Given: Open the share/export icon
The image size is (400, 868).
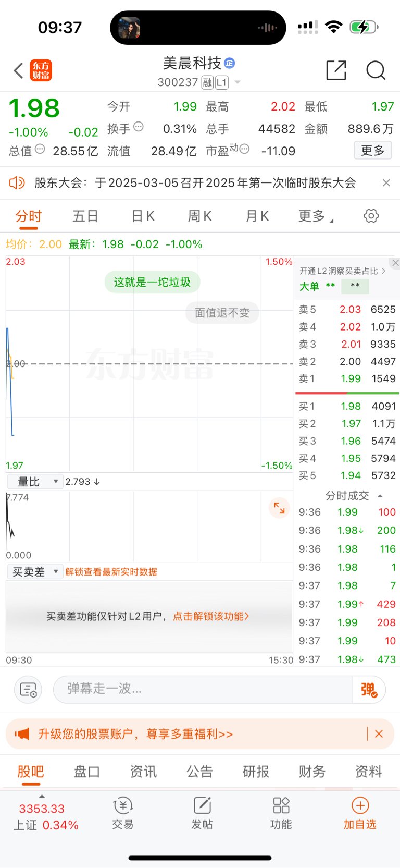Looking at the screenshot, I should (336, 70).
